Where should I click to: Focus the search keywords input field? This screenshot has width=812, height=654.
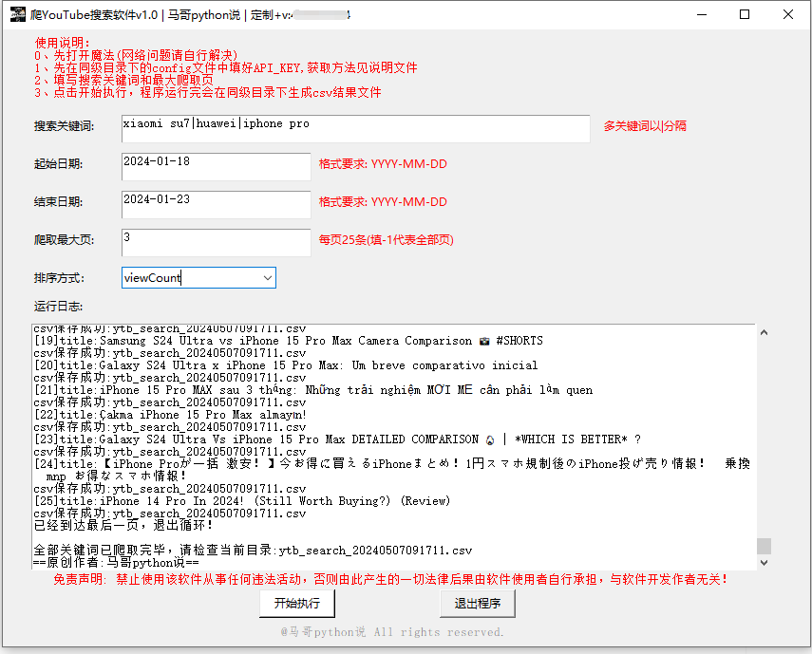tap(356, 129)
